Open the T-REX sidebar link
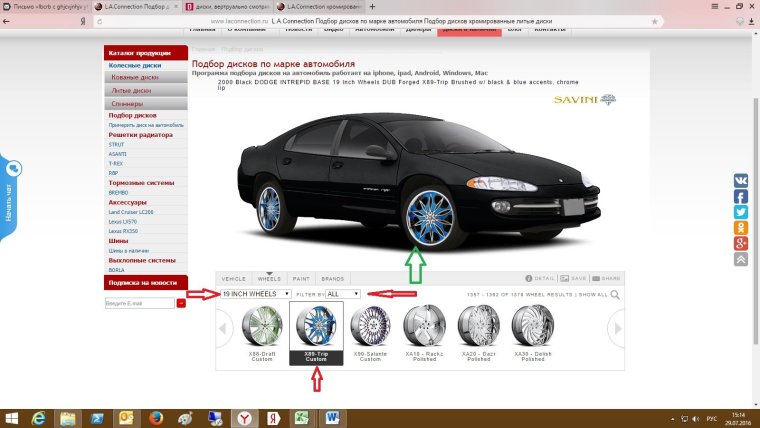 coord(115,164)
